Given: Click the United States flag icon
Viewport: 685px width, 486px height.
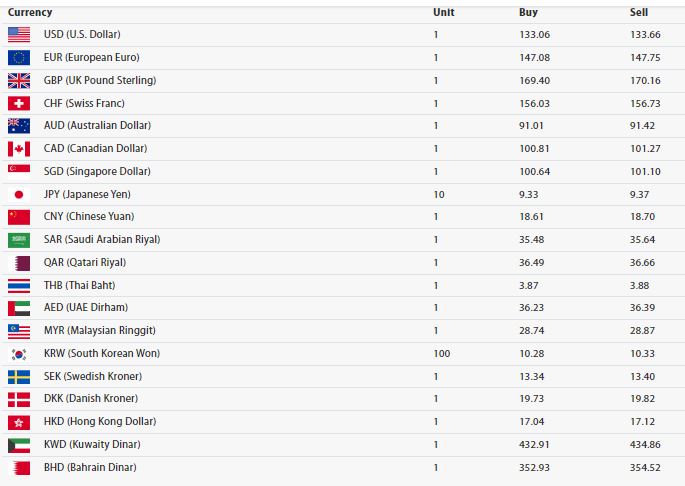Looking at the screenshot, I should (x=19, y=35).
